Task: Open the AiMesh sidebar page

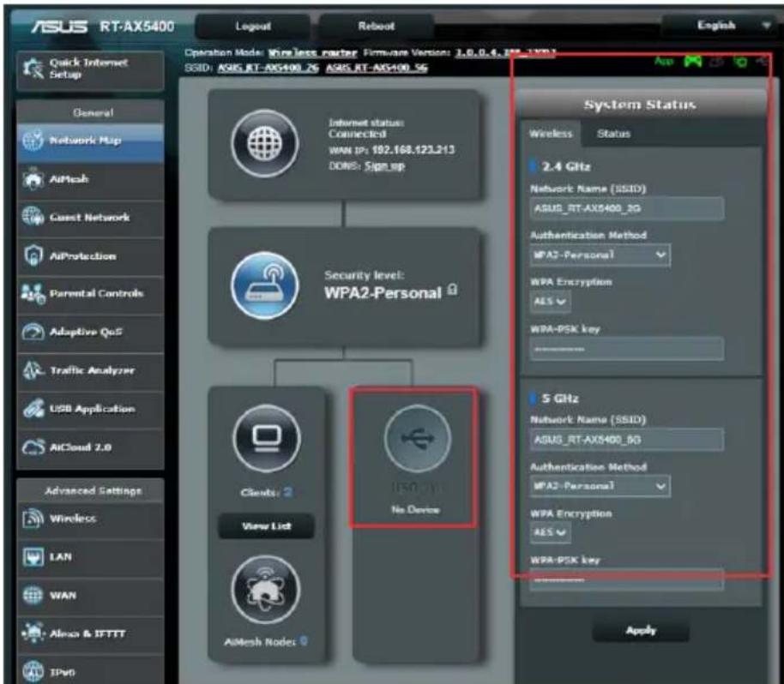Action: pos(90,179)
